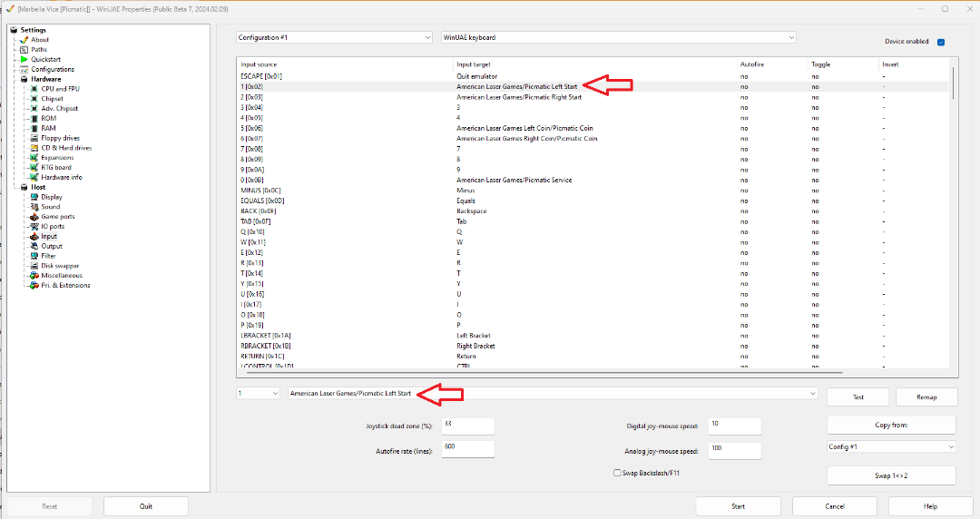The image size is (980, 519).
Task: Open the RTG board icon
Action: (34, 167)
